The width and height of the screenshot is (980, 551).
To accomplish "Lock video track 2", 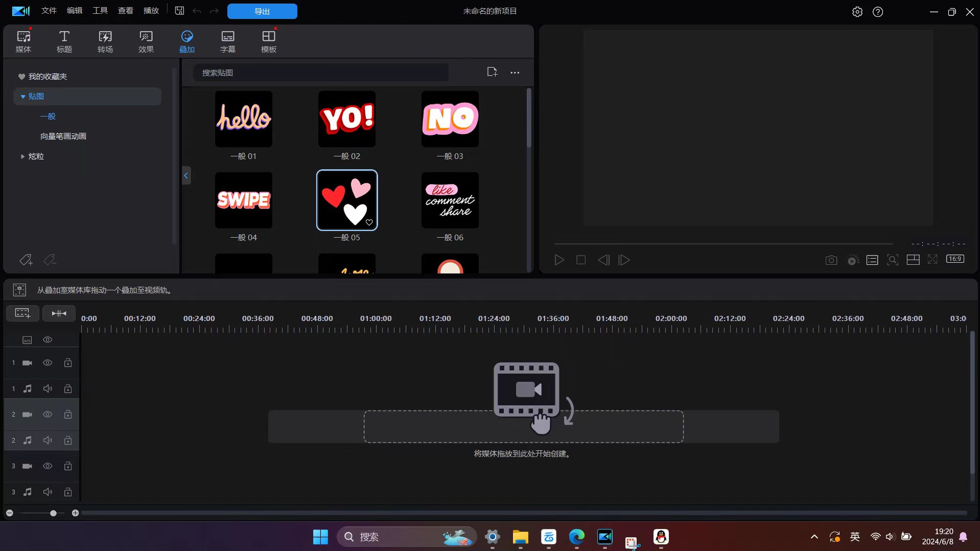I will click(67, 415).
